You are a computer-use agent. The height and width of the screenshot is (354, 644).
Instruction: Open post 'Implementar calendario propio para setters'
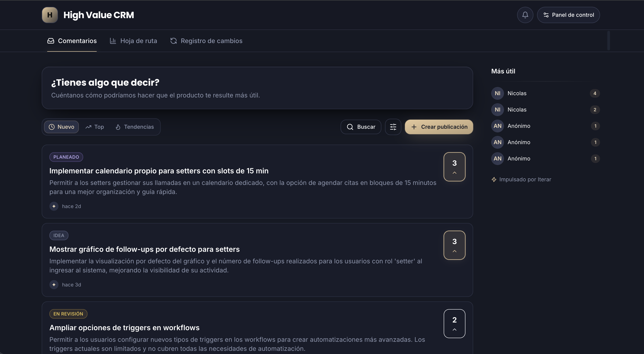click(x=159, y=171)
